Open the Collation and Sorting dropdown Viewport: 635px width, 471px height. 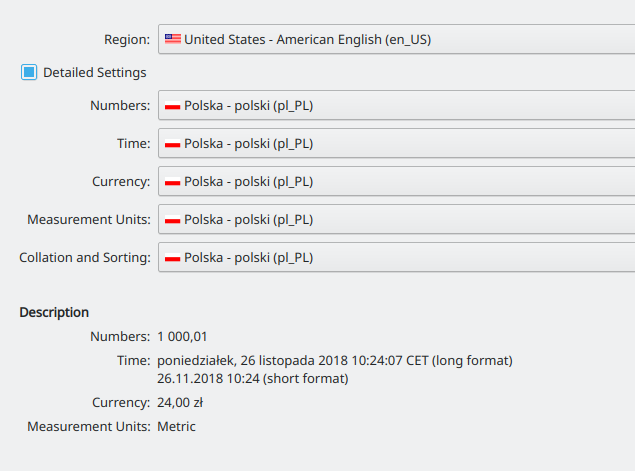point(396,258)
